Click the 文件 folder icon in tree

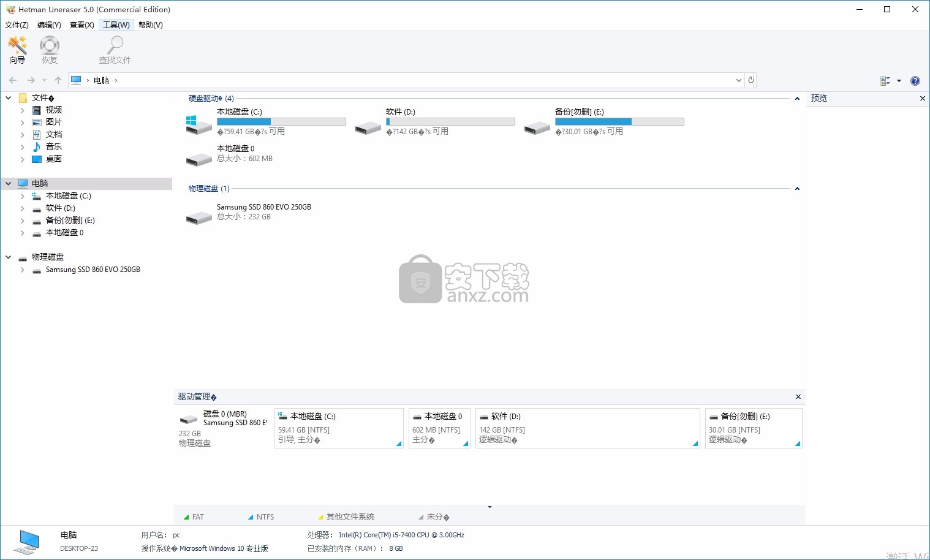[23, 98]
